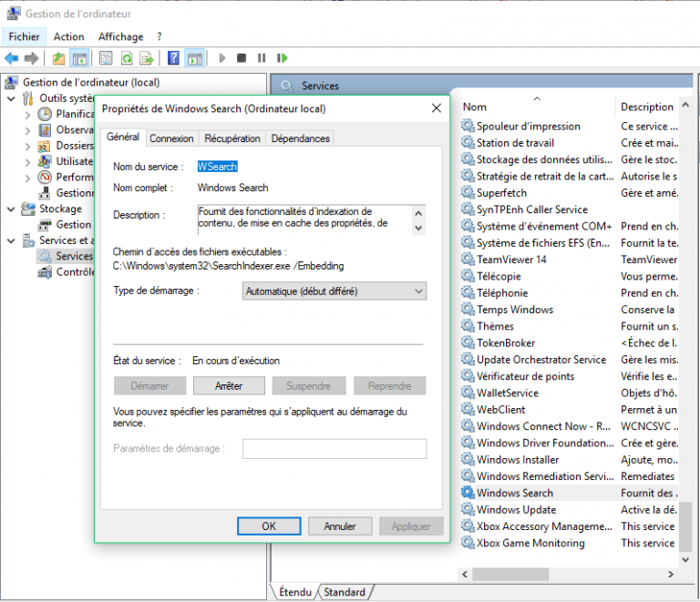700x602 pixels.
Task: Click gear icon of WebClient service
Action: coord(468,409)
